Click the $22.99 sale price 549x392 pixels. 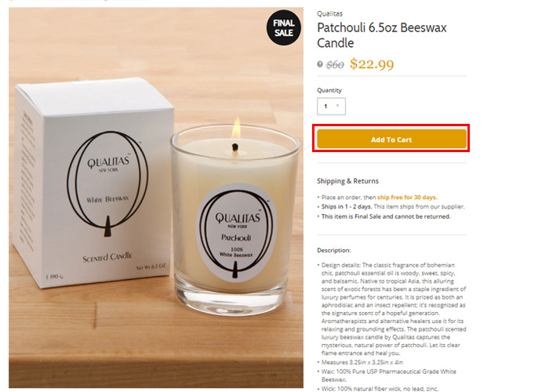point(372,64)
